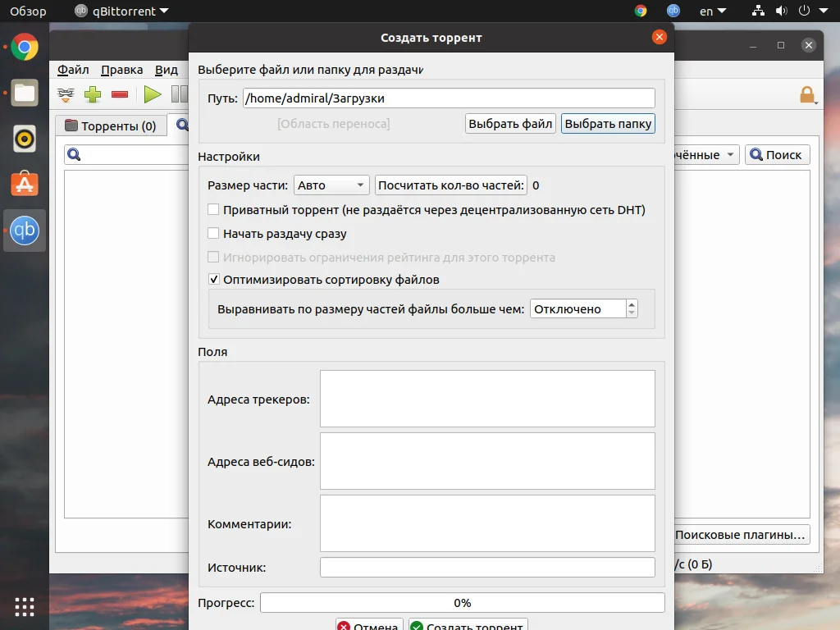
Task: Click the yellow lock icon
Action: click(x=807, y=95)
